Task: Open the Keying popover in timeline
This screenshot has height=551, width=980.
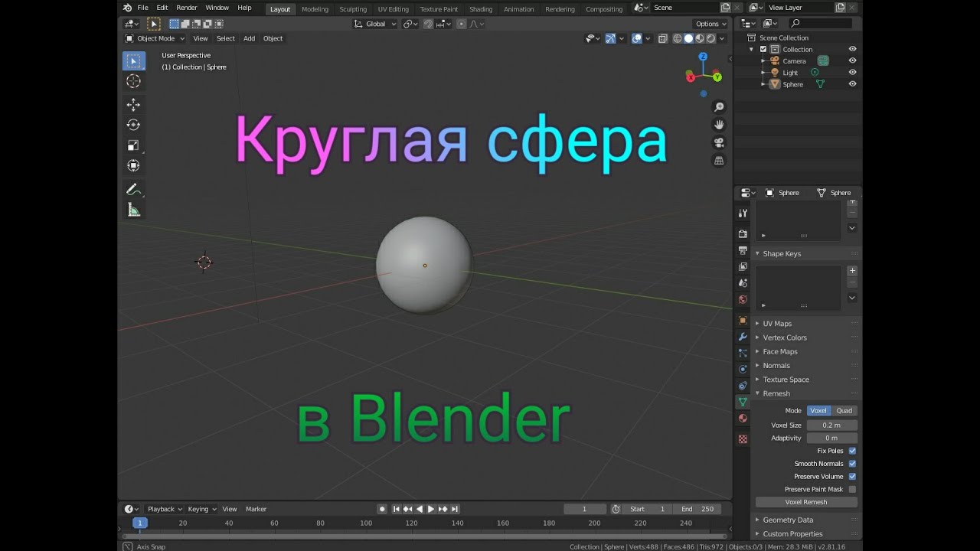Action: point(202,509)
